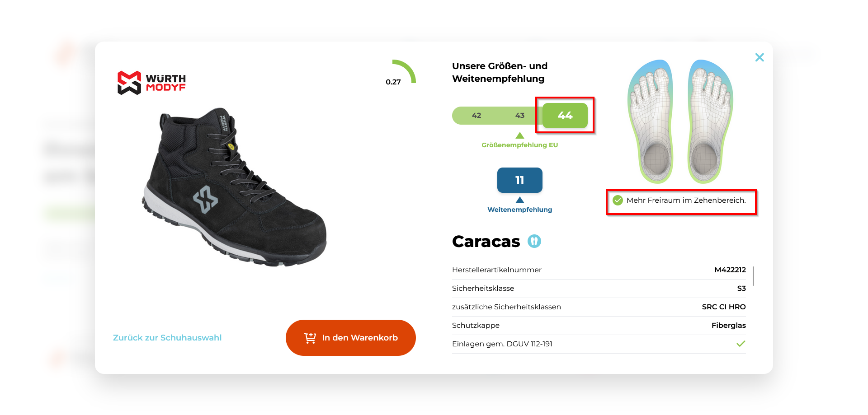Go back via Zurück zur Schuhauswahl
Viewport: 868px width, 415px height.
(167, 338)
